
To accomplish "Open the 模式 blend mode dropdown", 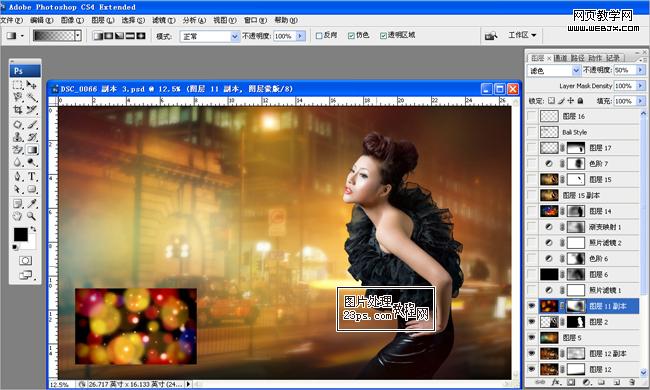I will tap(210, 36).
